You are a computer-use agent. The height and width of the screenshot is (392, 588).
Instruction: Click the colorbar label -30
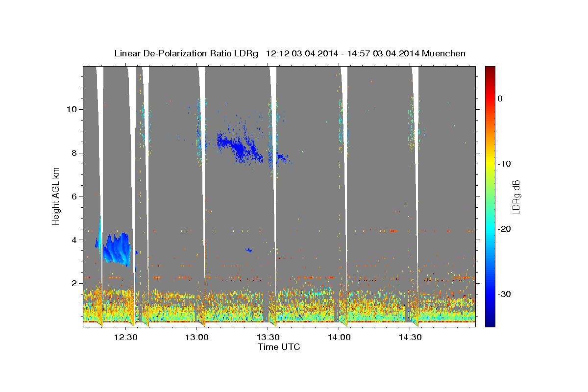pyautogui.click(x=505, y=294)
